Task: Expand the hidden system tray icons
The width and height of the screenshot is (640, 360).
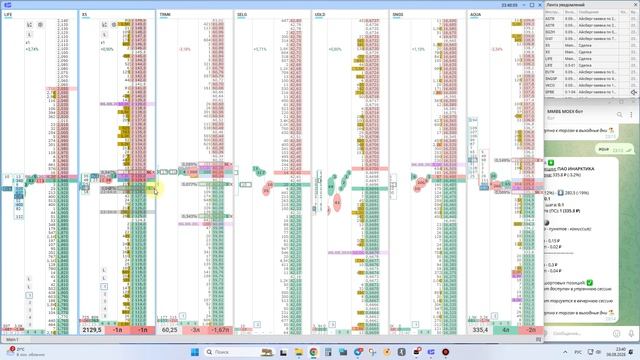Action: coord(565,352)
